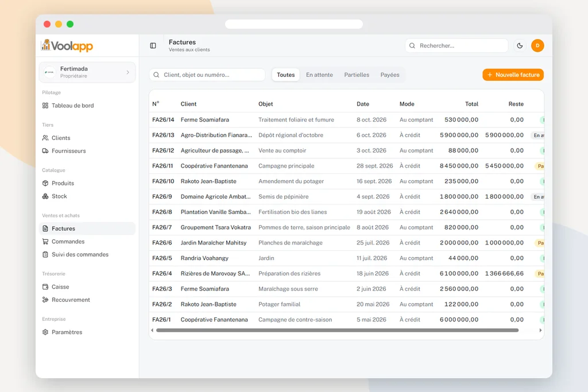Click the Reste column header

pos(516,104)
